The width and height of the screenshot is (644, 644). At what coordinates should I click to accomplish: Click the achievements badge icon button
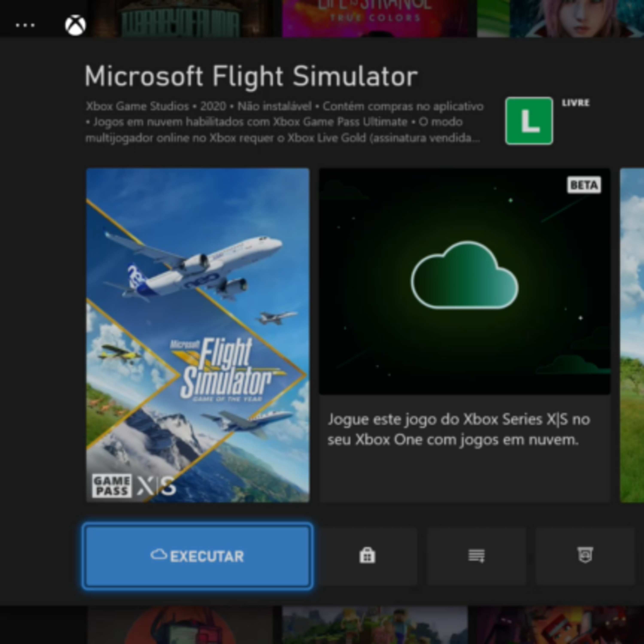coord(585,556)
